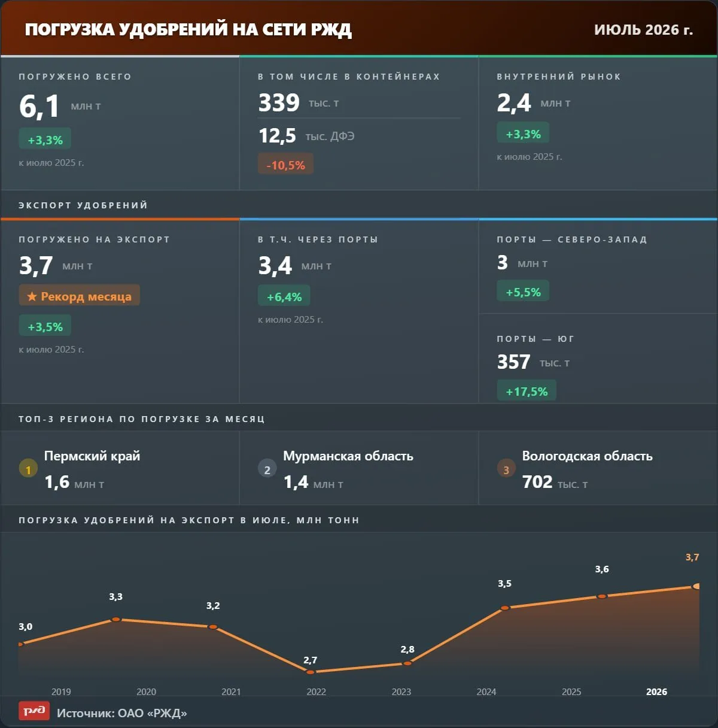Image resolution: width=718 pixels, height=728 pixels.
Task: Click the 12,5 тыс. ДФЭ value
Action: point(306,136)
